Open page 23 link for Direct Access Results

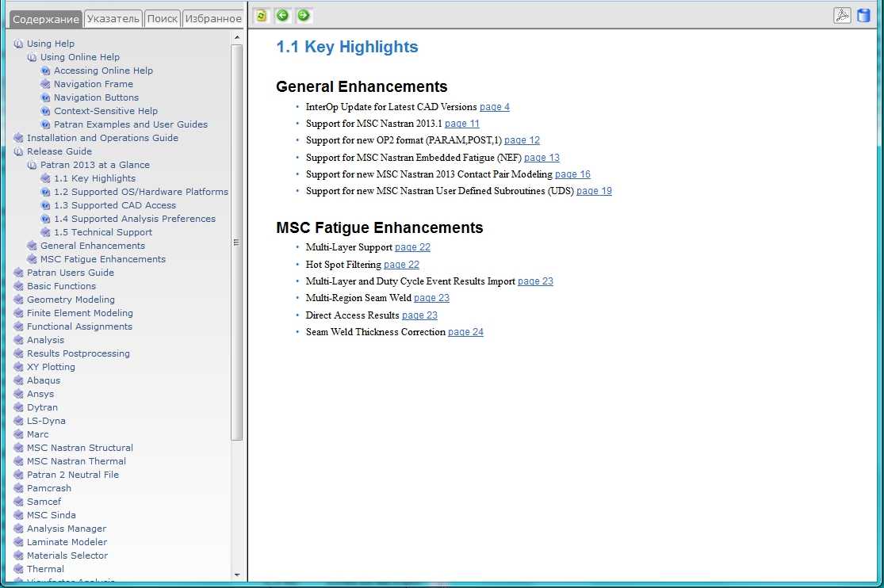(x=420, y=315)
